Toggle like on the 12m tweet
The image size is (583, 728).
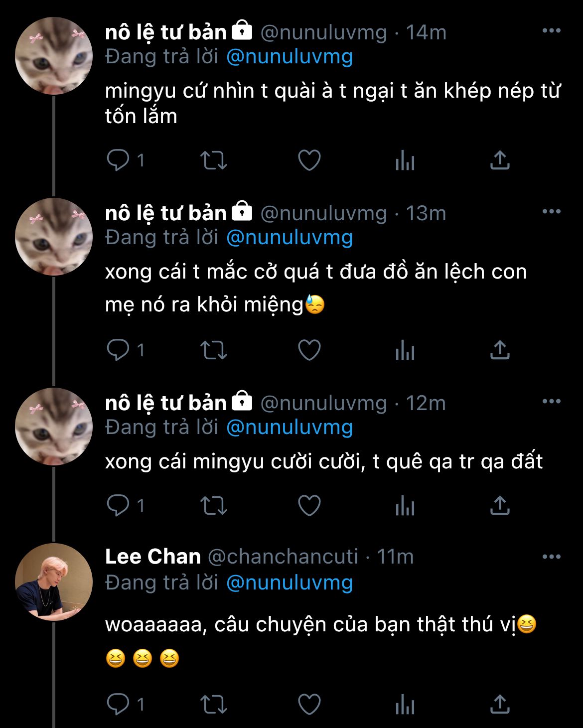point(309,505)
